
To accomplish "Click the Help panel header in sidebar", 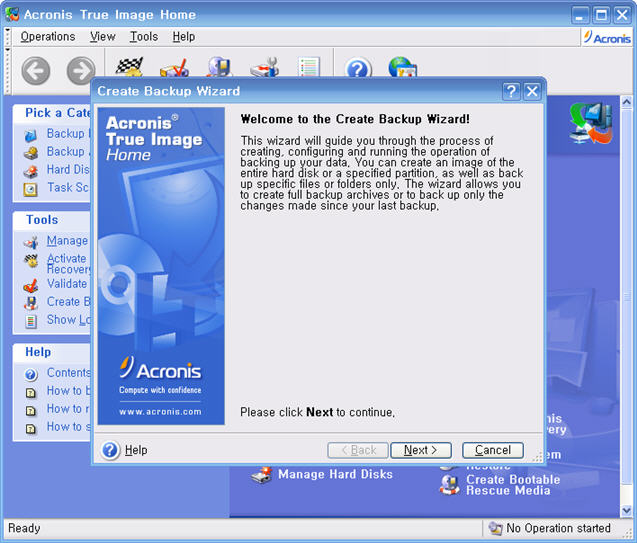I will (x=38, y=352).
